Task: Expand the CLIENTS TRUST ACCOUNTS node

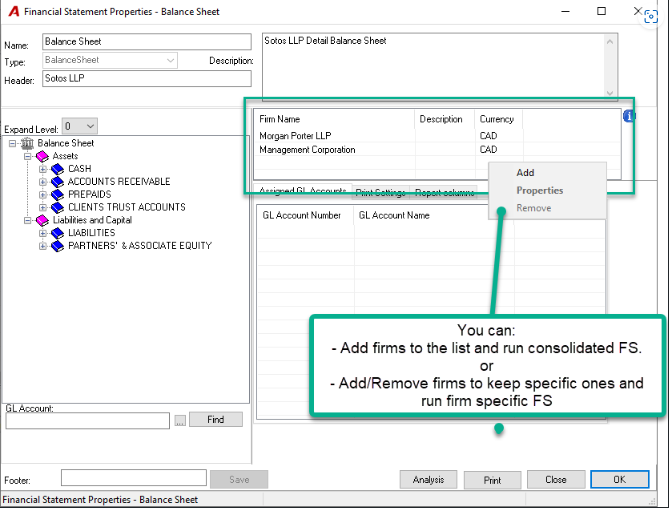Action: pyautogui.click(x=42, y=208)
